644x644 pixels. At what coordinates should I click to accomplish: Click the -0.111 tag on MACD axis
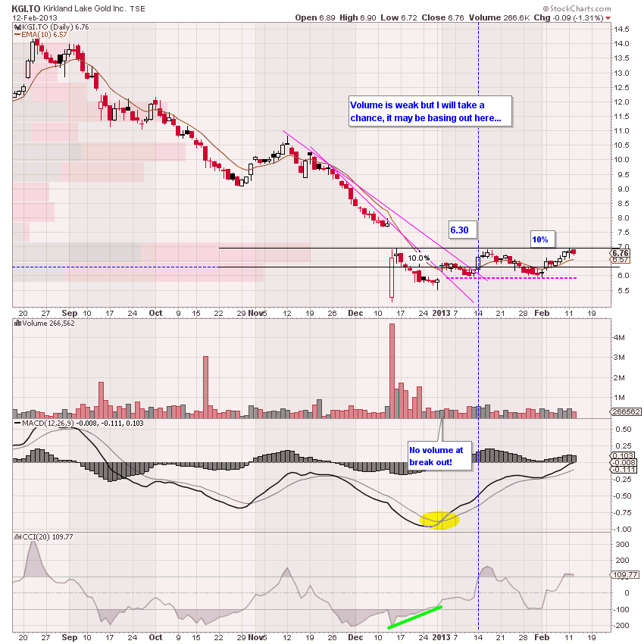coord(624,470)
